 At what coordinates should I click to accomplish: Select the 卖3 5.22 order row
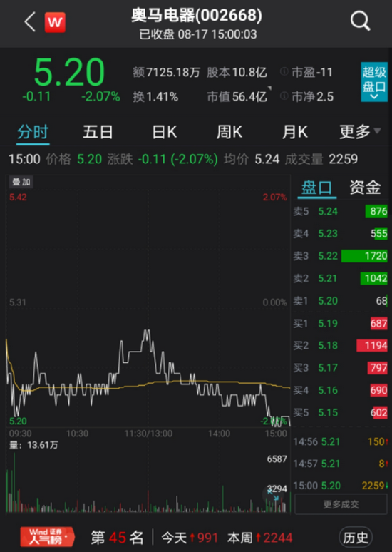340,256
